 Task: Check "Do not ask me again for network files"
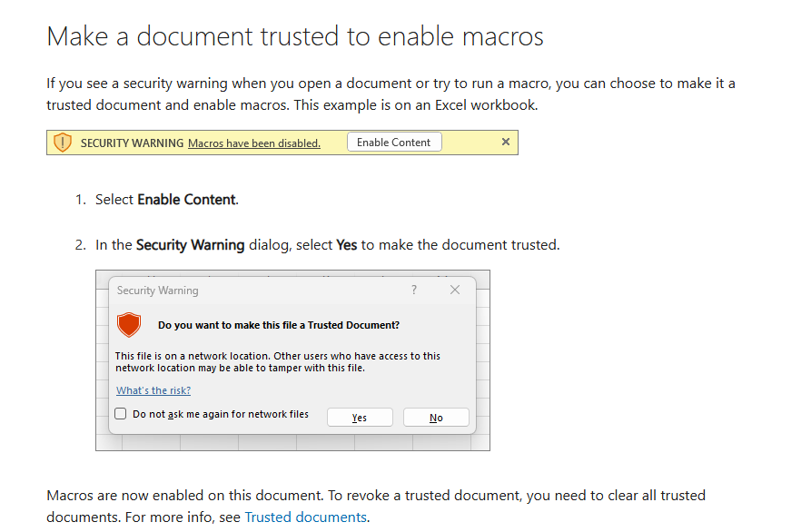click(x=120, y=413)
